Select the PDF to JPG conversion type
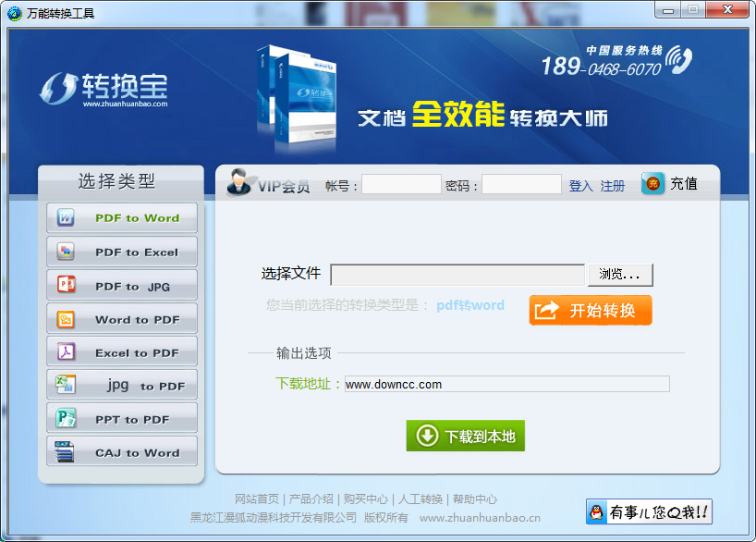Screen dimensions: 756x542 [x=121, y=285]
